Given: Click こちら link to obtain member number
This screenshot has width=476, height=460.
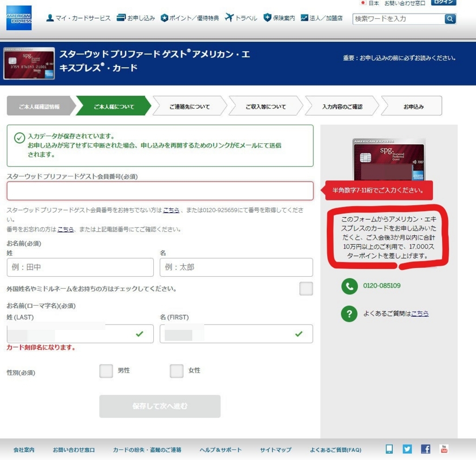Looking at the screenshot, I should [x=171, y=210].
